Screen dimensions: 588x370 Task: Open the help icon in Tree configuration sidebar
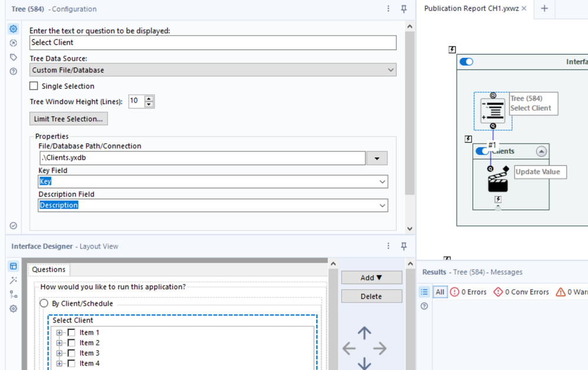click(13, 71)
